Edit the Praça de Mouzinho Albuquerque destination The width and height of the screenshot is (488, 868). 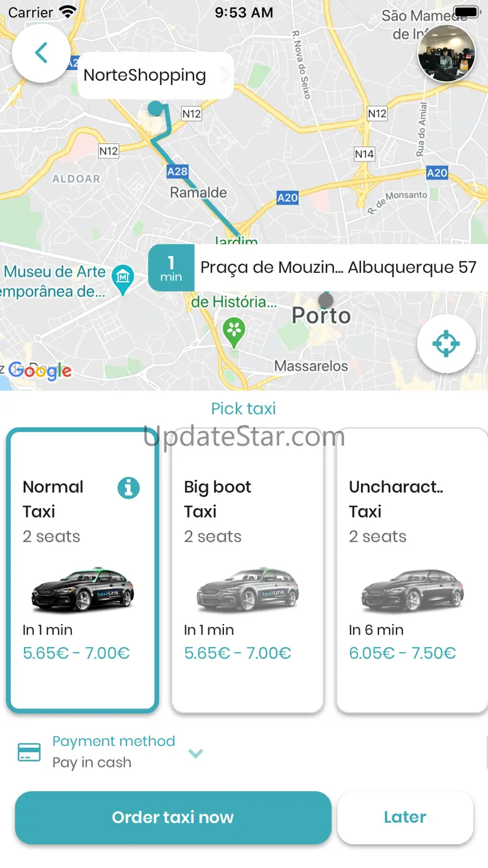338,268
